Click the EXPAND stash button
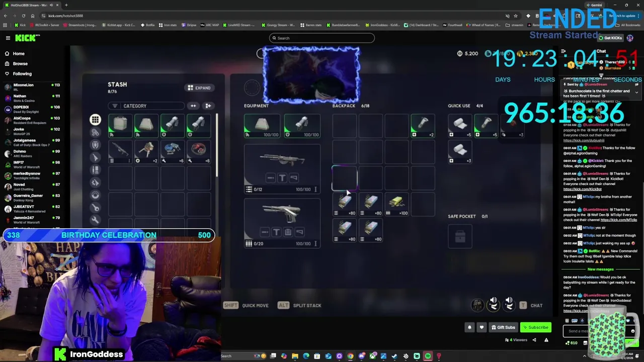The width and height of the screenshot is (644, 362). point(199,88)
